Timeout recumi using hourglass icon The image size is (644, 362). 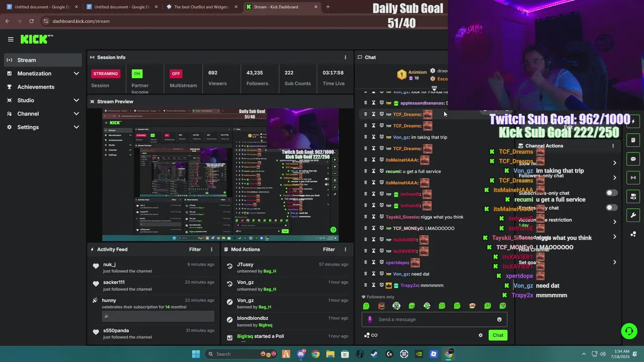pos(373,171)
